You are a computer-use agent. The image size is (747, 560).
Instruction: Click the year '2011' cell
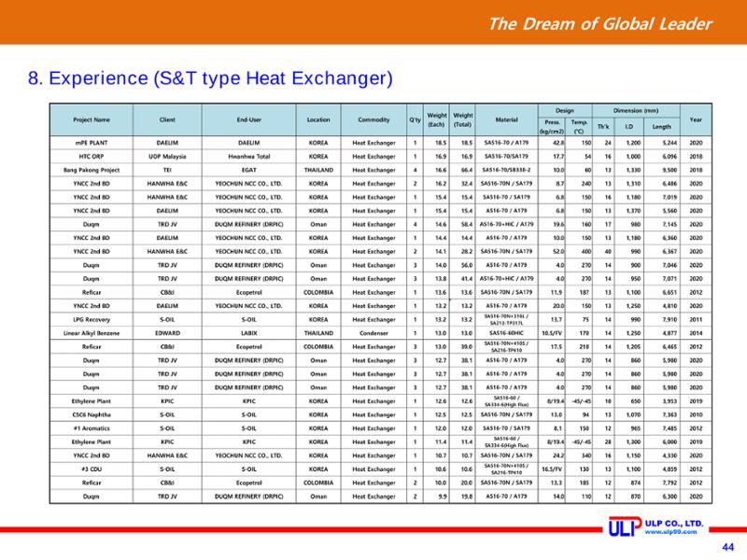point(696,319)
